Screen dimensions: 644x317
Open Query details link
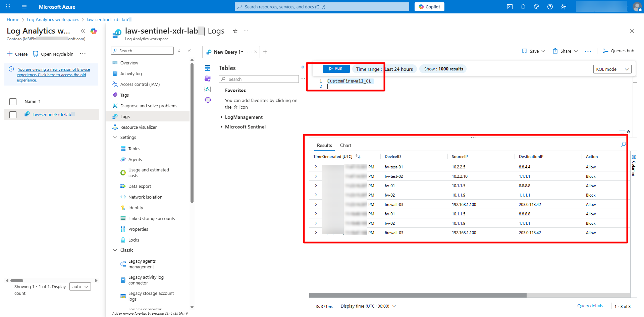[590, 306]
